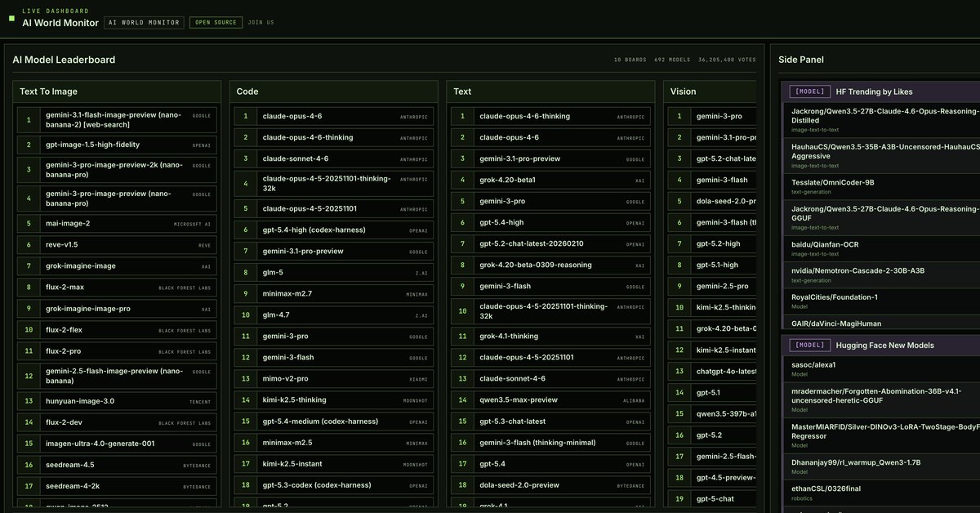
Task: Click the glm-4.7 row
Action: [334, 314]
